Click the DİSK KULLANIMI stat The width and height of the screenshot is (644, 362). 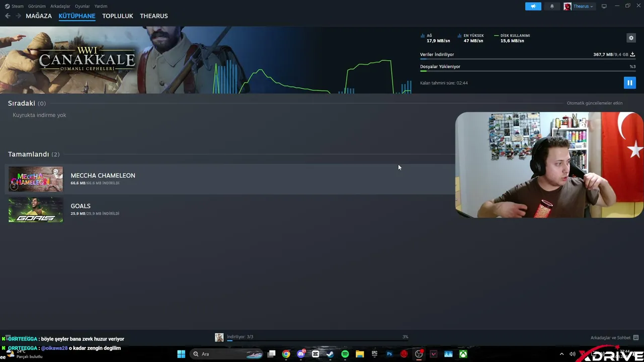pos(512,38)
